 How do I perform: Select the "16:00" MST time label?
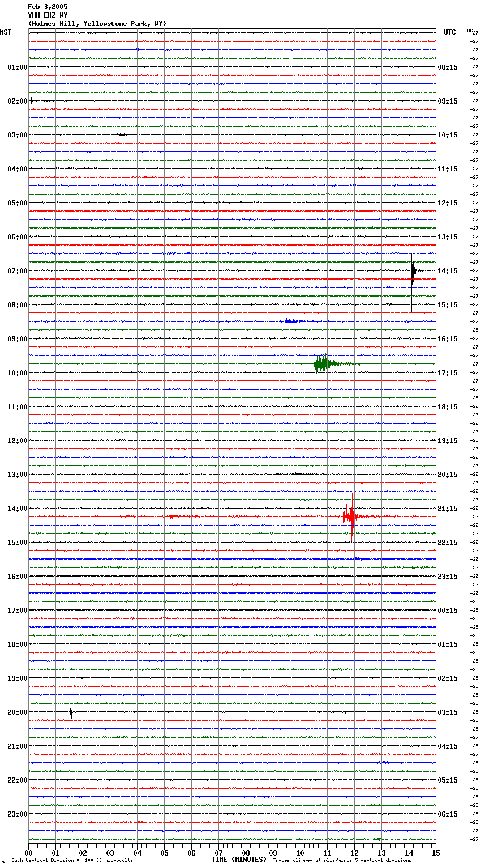click(17, 577)
